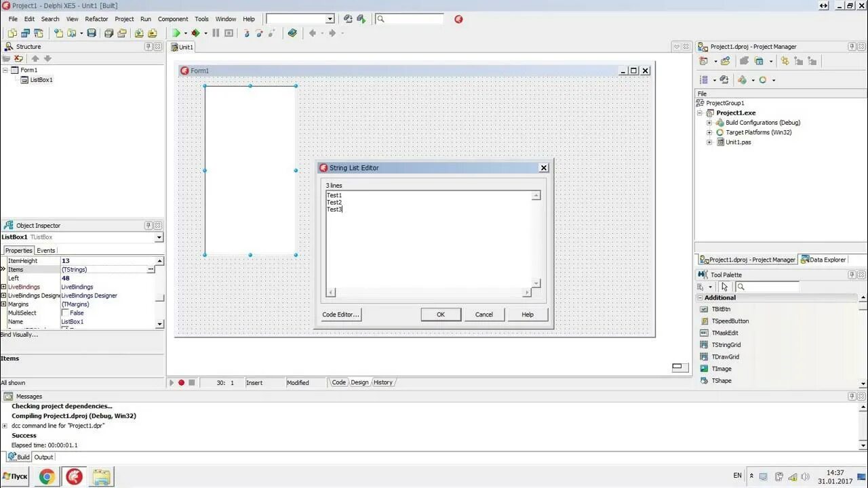Click the Run Without Debugging icon
This screenshot has width=868, height=488.
pos(195,33)
